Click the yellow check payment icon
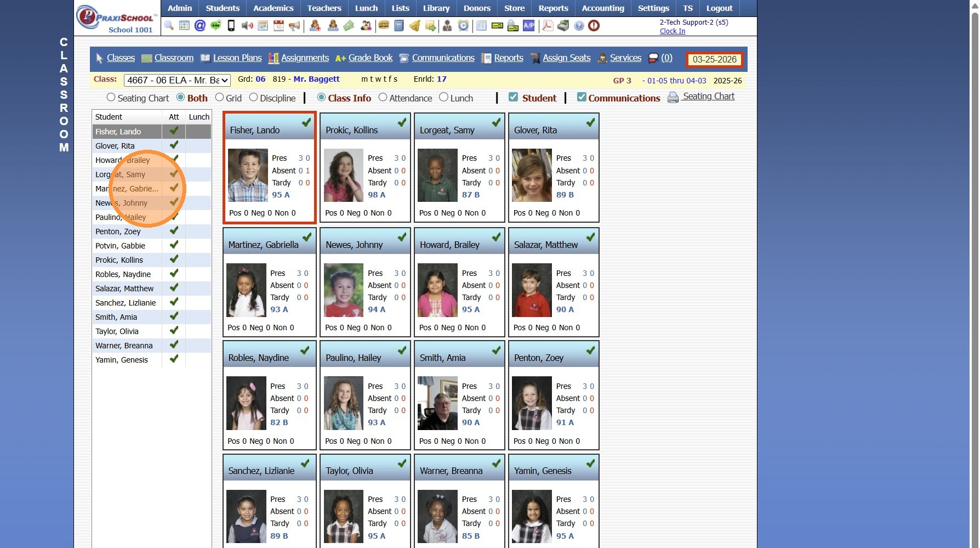980x548 pixels. point(498,26)
